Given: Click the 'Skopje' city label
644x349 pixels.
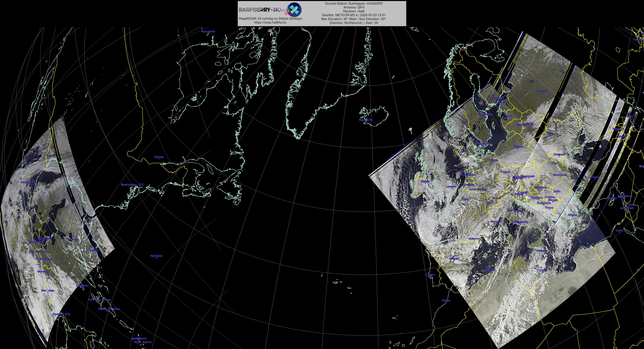Looking at the screenshot, I should [x=553, y=200].
